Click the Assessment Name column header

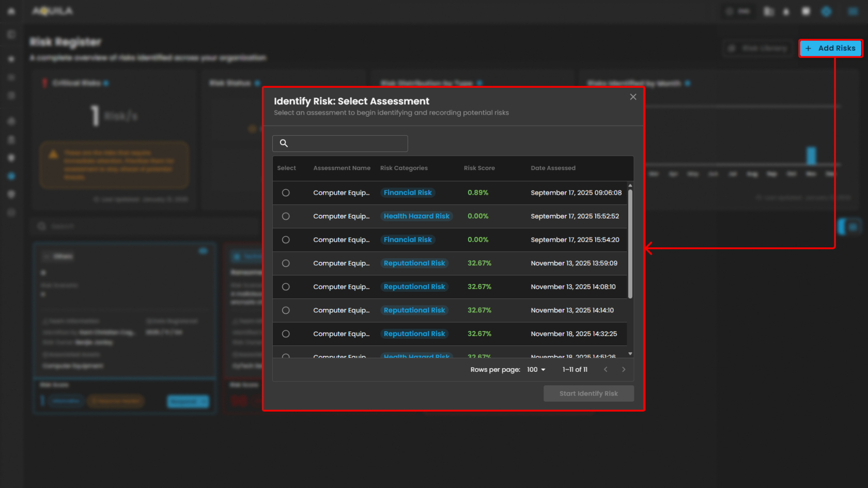click(342, 168)
